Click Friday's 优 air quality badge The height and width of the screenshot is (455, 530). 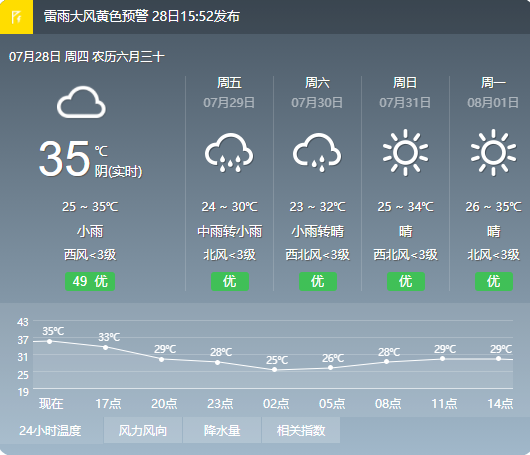coord(230,281)
